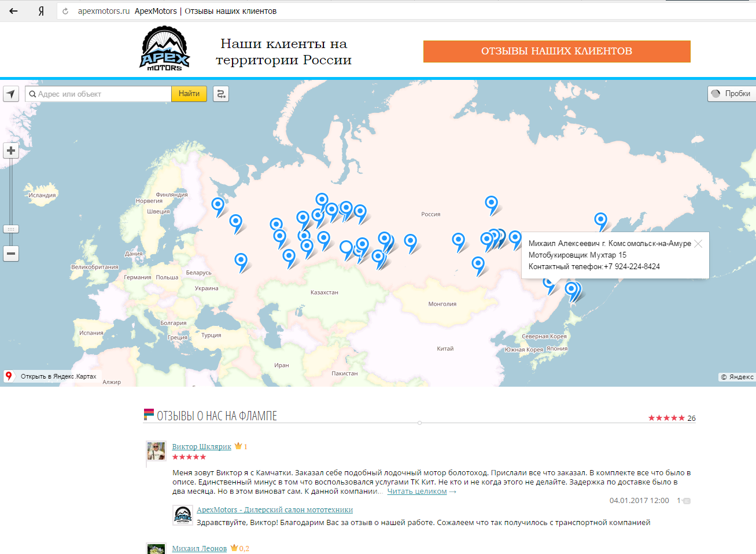Screen dimensions: 756x554
Task: Reload the page with refresh icon
Action: [65, 11]
